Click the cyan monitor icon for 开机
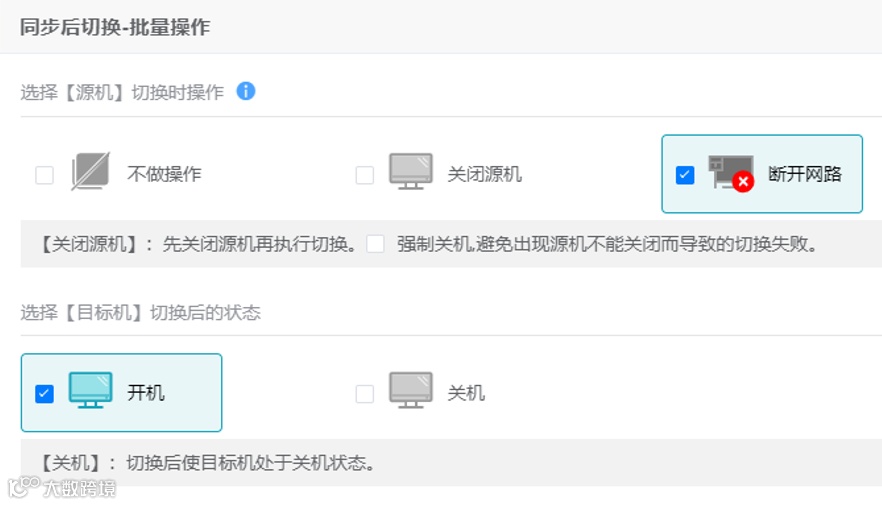This screenshot has height=505, width=882. pos(90,391)
